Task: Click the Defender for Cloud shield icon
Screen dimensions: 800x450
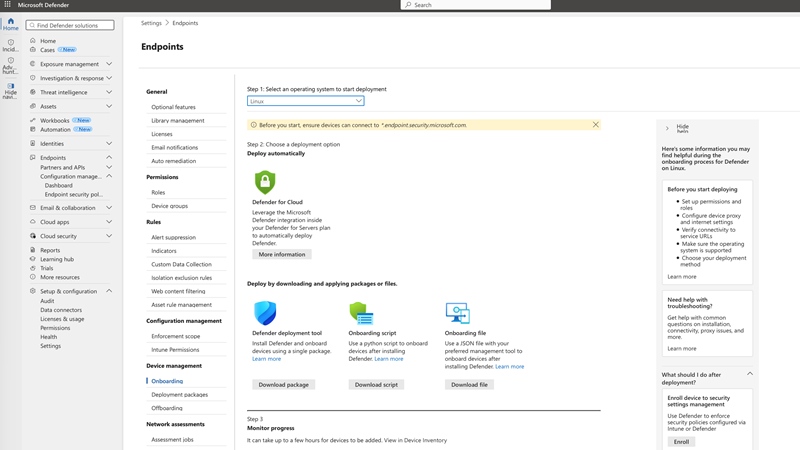Action: click(x=265, y=182)
